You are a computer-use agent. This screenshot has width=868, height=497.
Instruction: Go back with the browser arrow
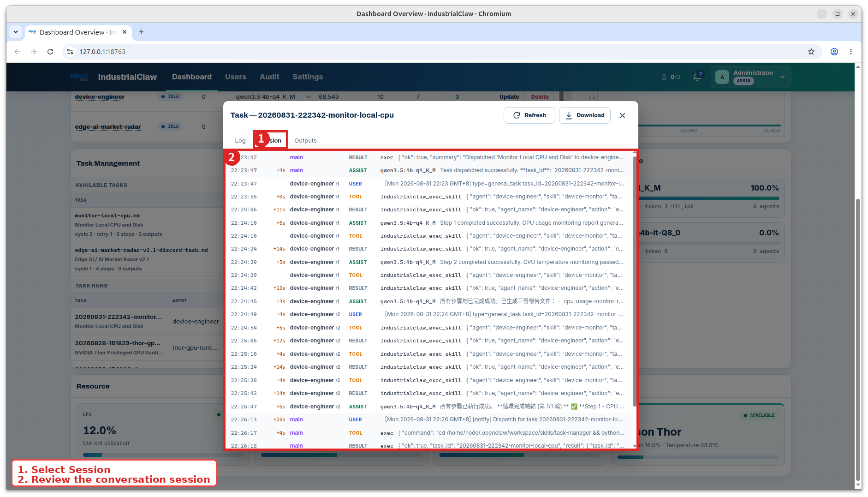17,52
